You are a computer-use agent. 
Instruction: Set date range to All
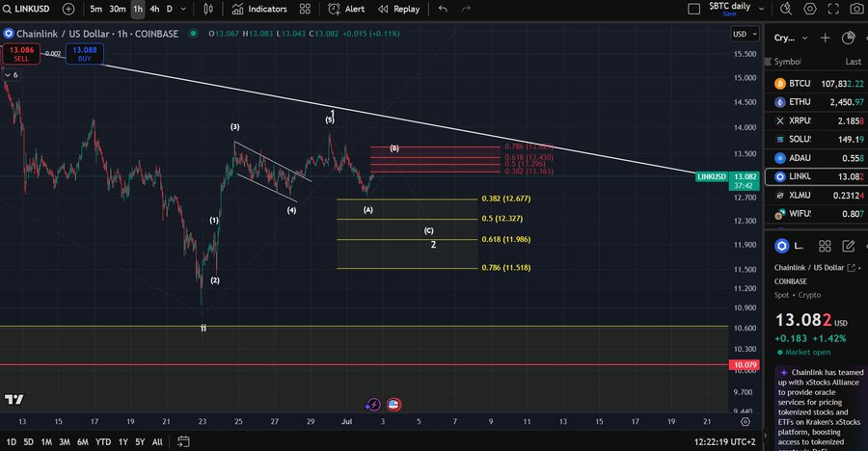point(158,441)
